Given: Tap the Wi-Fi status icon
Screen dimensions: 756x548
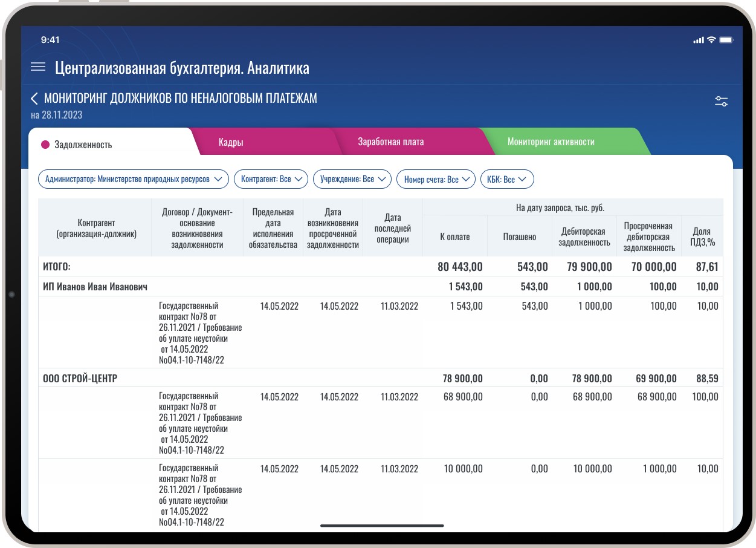Looking at the screenshot, I should (x=711, y=40).
